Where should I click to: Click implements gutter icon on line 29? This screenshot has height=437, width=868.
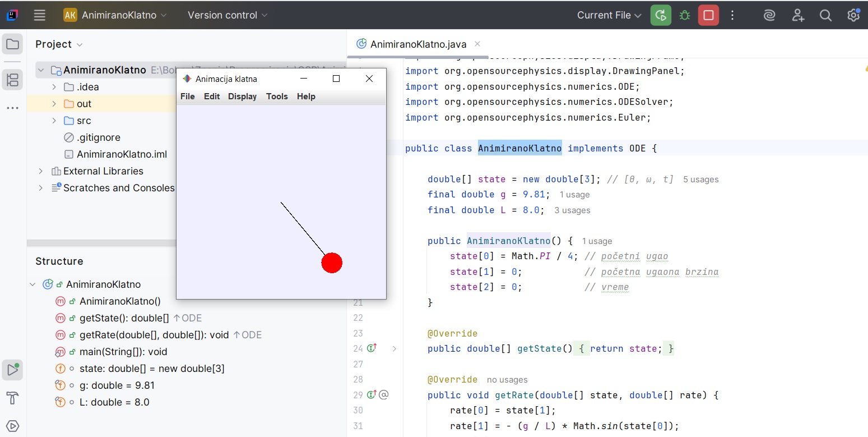coord(372,395)
